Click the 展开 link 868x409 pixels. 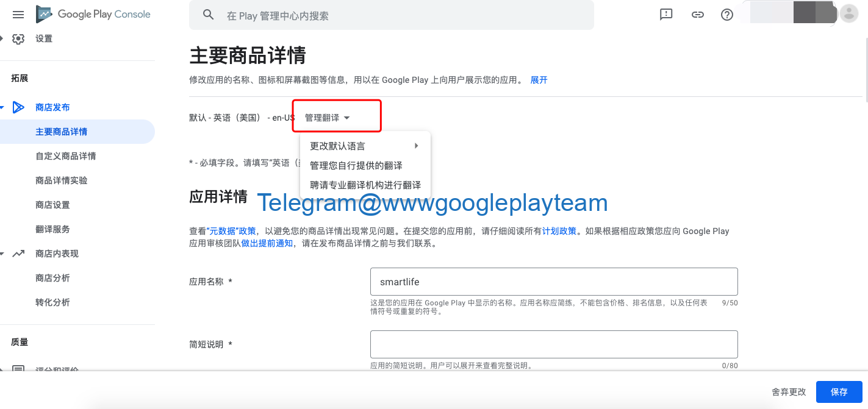539,80
